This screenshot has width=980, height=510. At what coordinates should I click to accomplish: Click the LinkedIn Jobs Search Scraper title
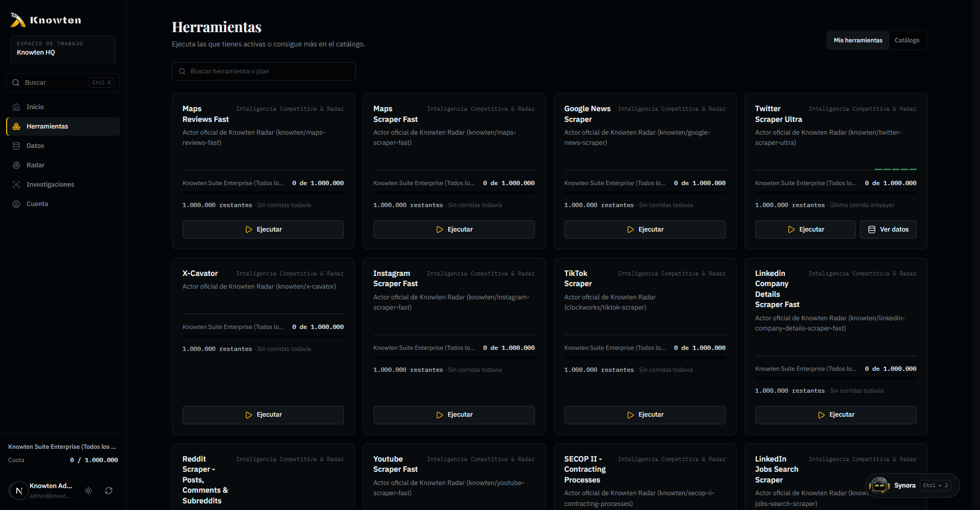click(777, 469)
